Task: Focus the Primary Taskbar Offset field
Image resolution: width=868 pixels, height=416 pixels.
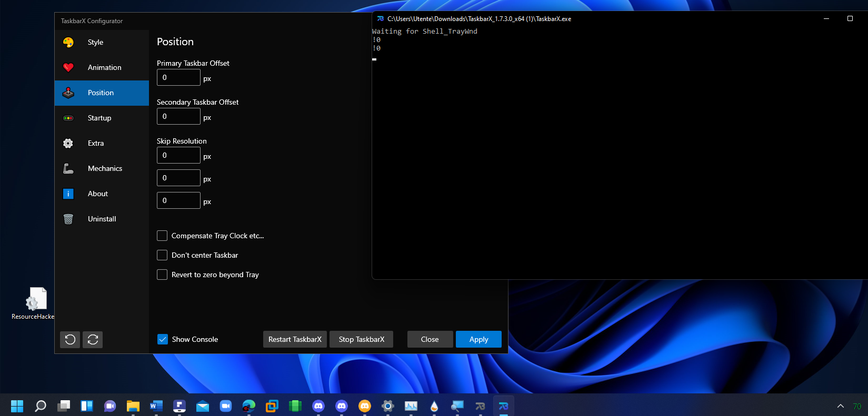Action: coord(178,77)
